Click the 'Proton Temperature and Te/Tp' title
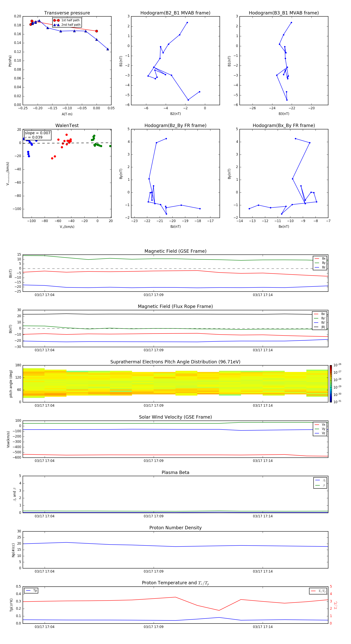 (175, 583)
